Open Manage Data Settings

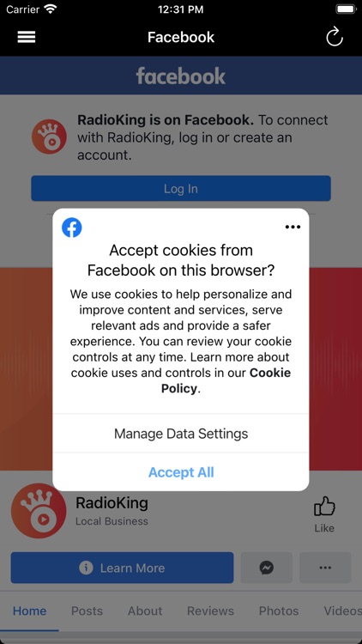(181, 434)
